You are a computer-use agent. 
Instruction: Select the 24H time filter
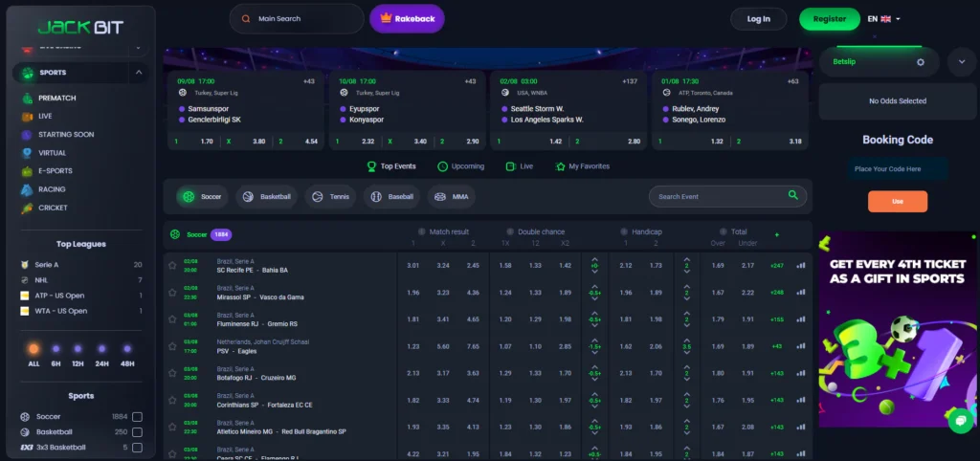pyautogui.click(x=101, y=355)
